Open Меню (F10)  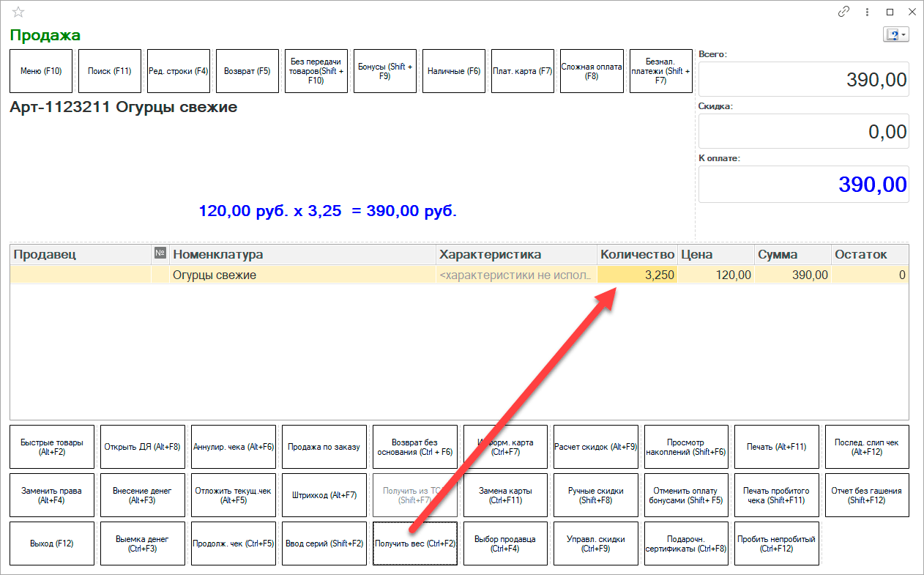coord(41,71)
